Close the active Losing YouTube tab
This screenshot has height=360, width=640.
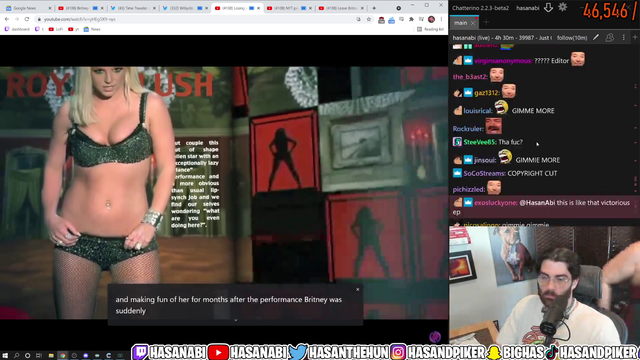click(258, 8)
